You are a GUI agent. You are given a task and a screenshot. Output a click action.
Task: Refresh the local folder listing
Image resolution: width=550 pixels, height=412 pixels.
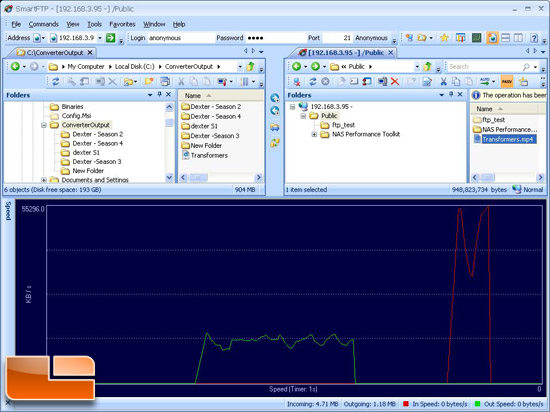click(55, 82)
